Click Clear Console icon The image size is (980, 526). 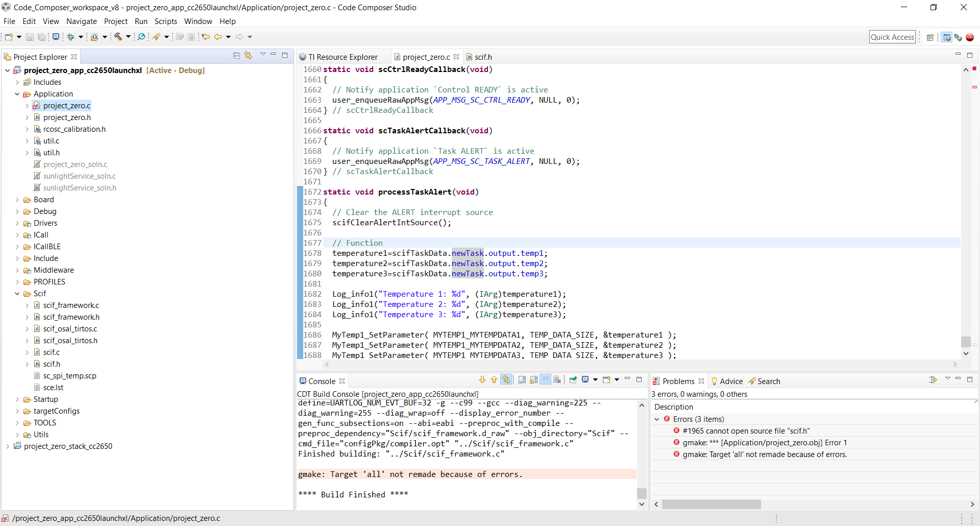coord(557,379)
